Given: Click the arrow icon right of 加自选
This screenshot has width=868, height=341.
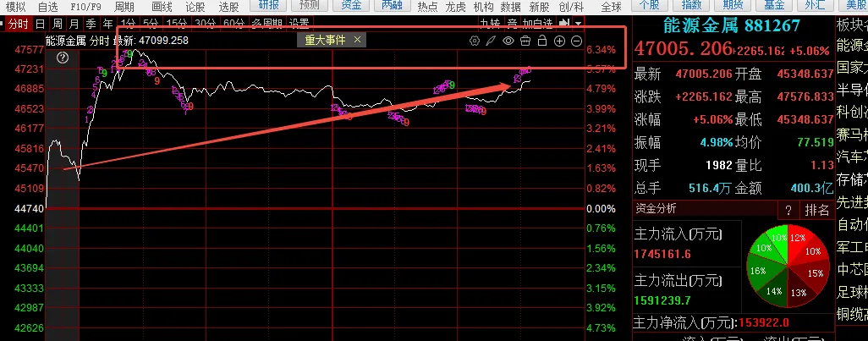Looking at the screenshot, I should pos(564,23).
